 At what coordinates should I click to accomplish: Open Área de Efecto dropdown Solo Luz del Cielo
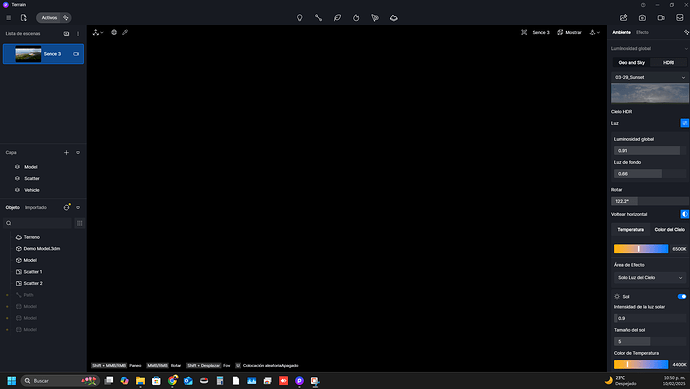pyautogui.click(x=650, y=278)
